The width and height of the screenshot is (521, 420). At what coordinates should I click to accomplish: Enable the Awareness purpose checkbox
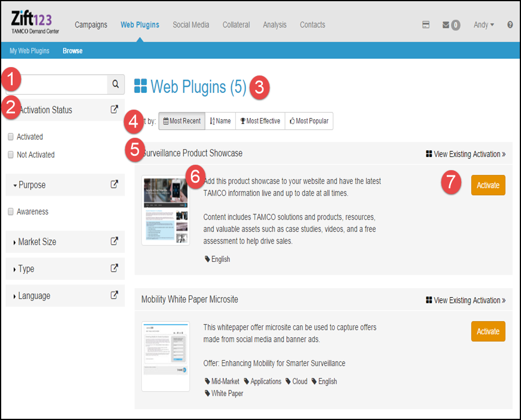[11, 211]
